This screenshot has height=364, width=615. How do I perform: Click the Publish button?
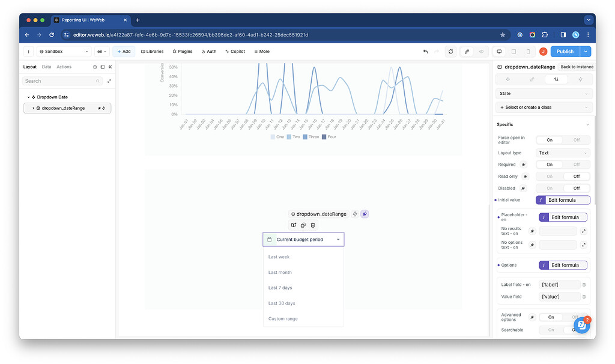tap(565, 52)
